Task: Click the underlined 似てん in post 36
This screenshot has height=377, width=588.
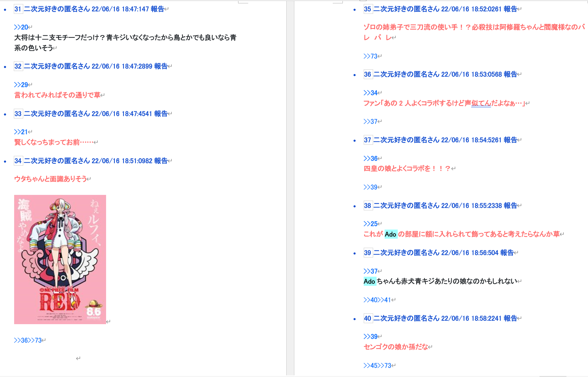Action: (x=481, y=103)
